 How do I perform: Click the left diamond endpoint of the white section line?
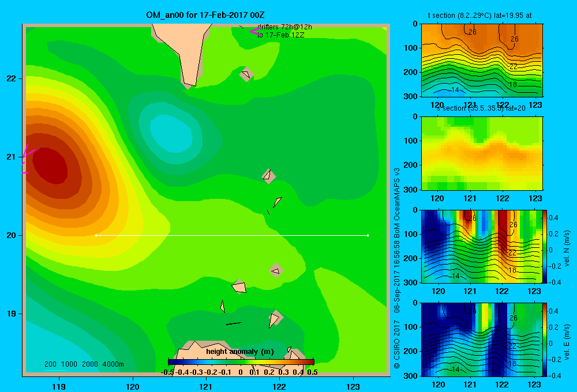click(96, 235)
